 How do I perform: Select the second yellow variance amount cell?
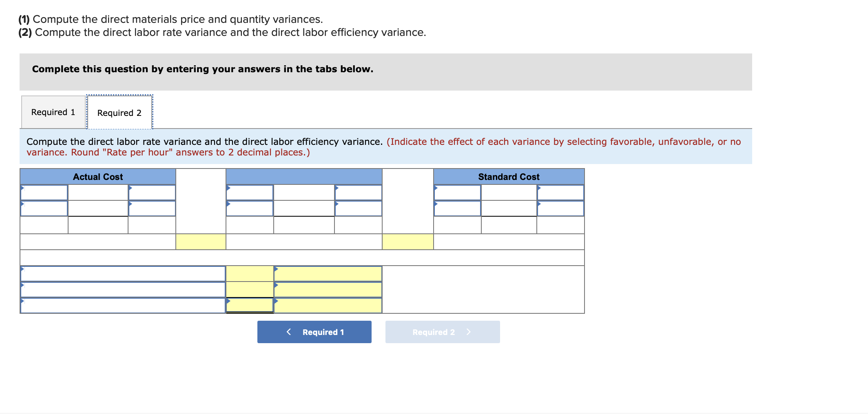[249, 290]
